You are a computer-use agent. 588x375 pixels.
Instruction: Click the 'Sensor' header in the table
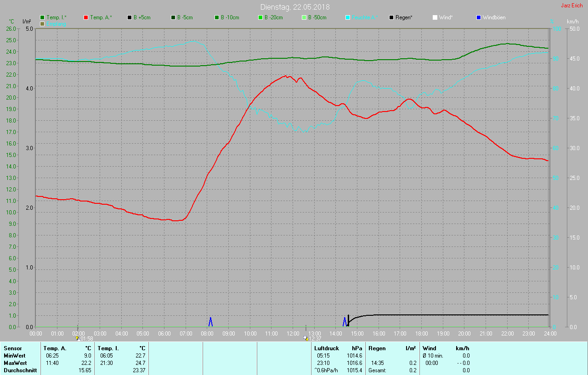pos(12,348)
